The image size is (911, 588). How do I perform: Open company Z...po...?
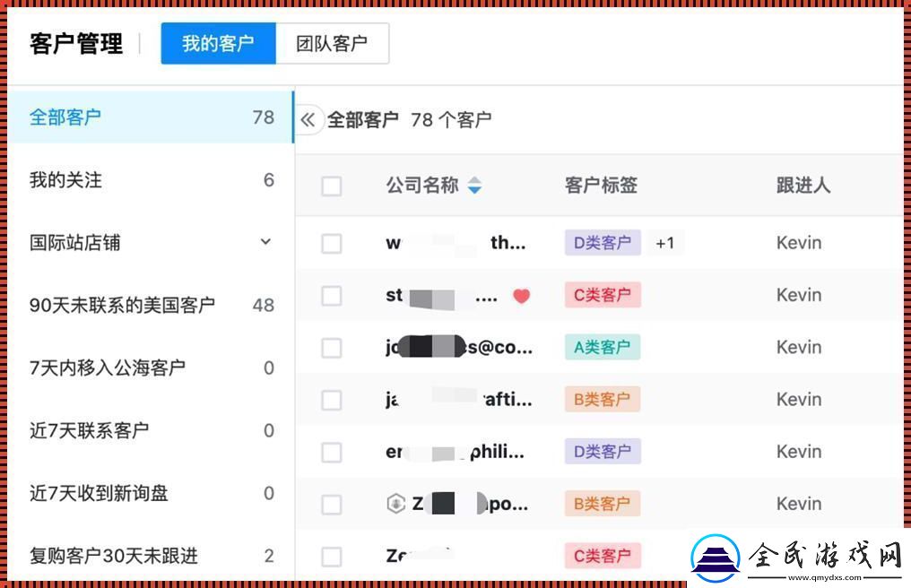(x=470, y=503)
